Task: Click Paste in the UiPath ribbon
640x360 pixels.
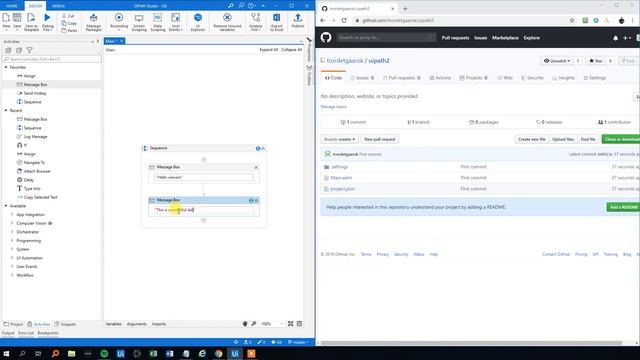Action: pyautogui.click(x=69, y=30)
